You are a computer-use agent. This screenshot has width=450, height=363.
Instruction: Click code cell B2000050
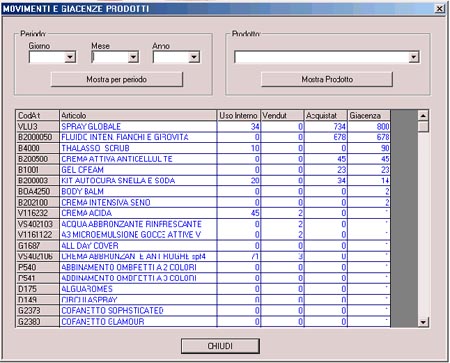pyautogui.click(x=38, y=137)
